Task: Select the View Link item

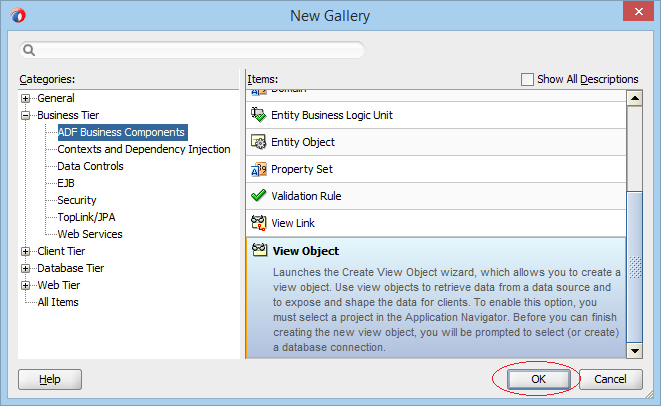Action: (436, 223)
